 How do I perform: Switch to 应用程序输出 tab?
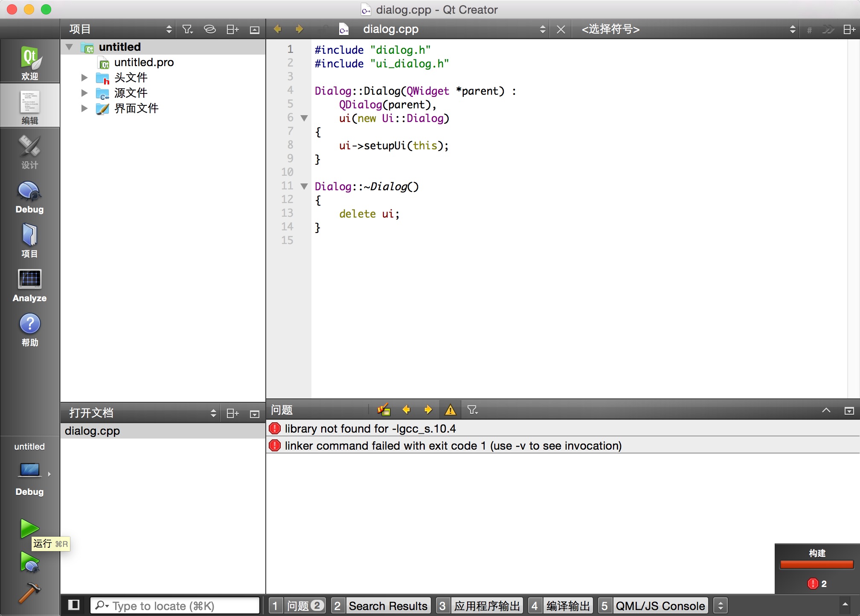click(479, 606)
